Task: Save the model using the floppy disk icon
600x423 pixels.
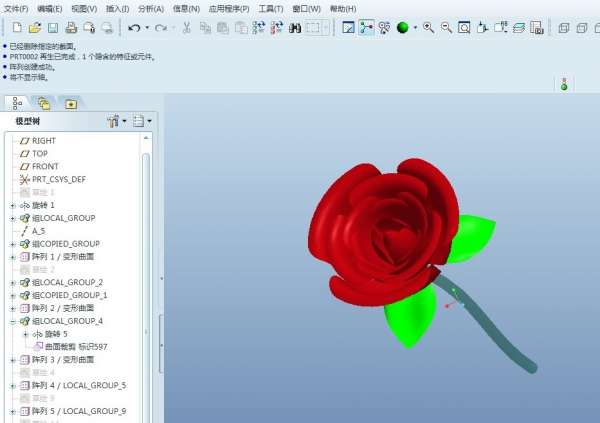Action: 52,28
